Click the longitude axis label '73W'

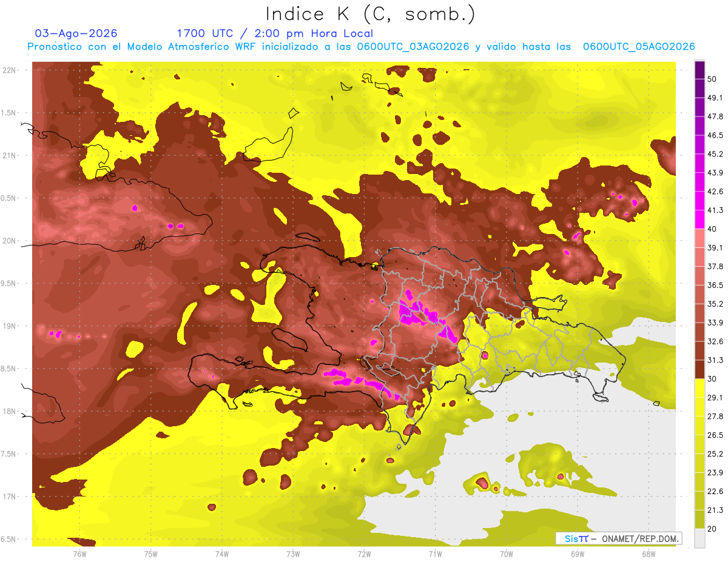pyautogui.click(x=293, y=554)
